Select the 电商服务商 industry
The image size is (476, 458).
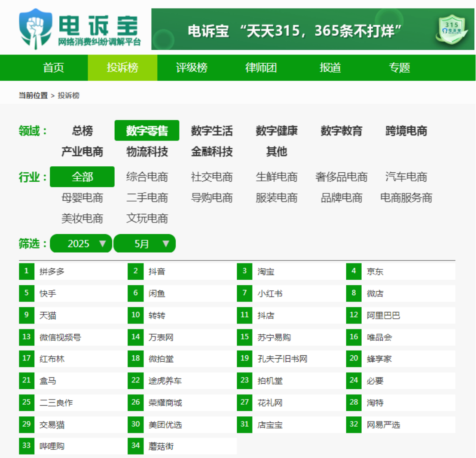click(406, 198)
